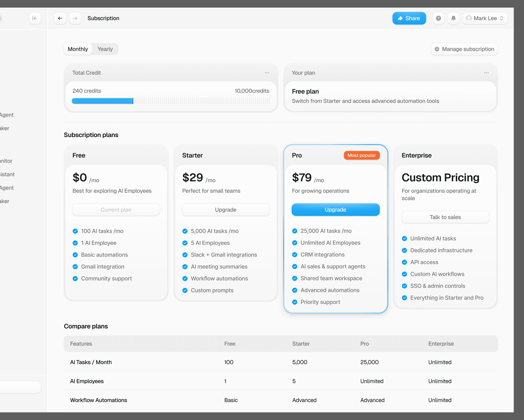Click the check icon beside SSO & admin controls

[404, 286]
